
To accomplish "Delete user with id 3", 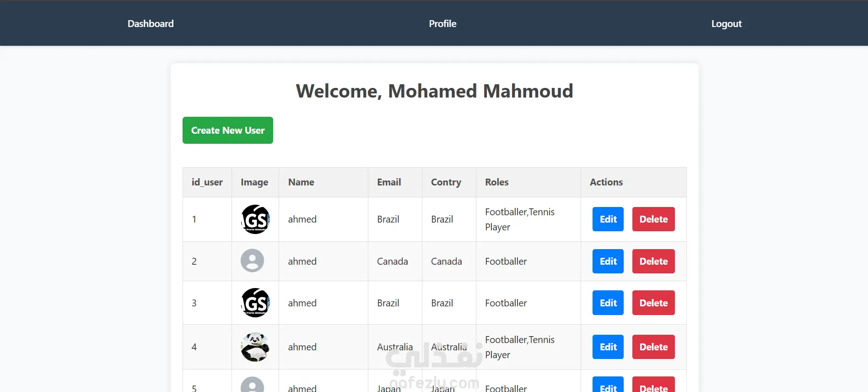I will (653, 303).
